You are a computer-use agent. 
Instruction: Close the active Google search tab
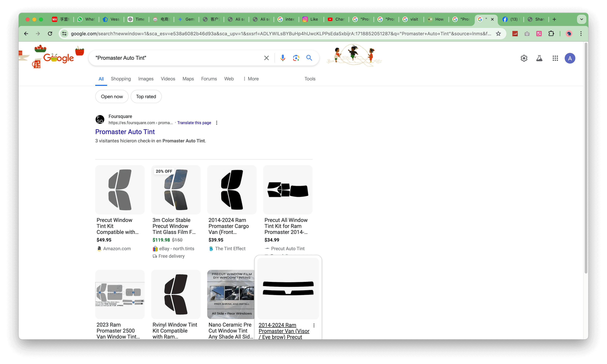click(x=492, y=19)
